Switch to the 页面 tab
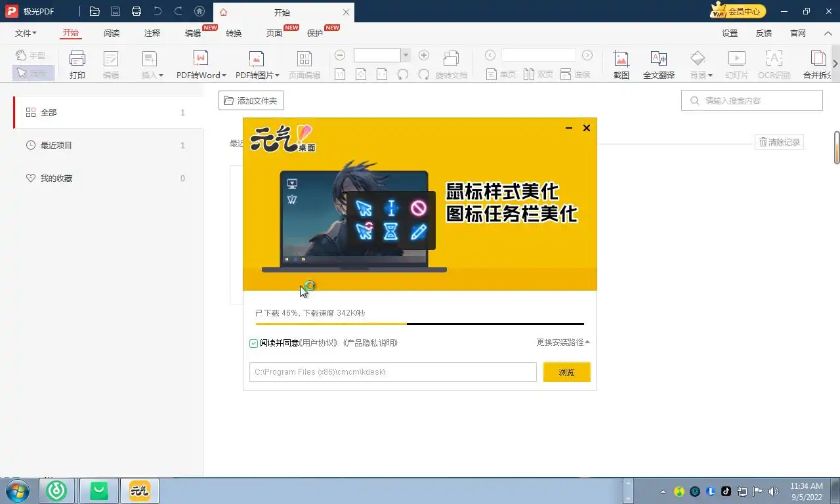The image size is (840, 504). click(274, 33)
